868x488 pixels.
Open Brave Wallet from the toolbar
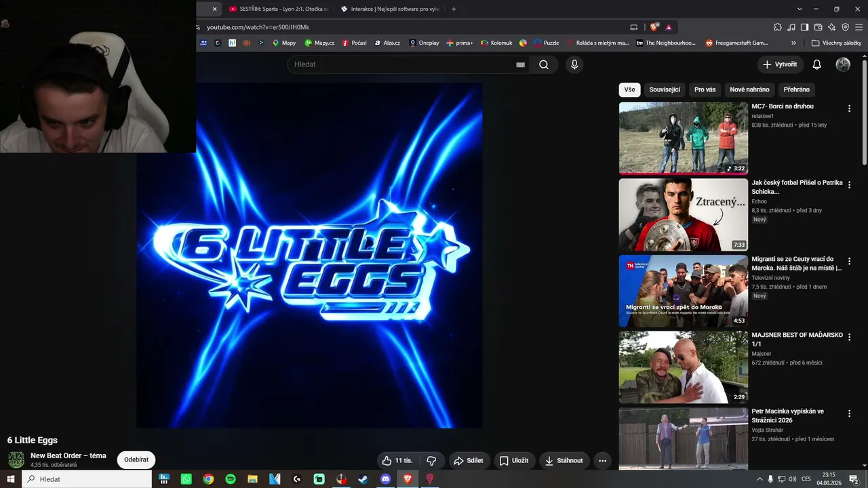pos(818,27)
